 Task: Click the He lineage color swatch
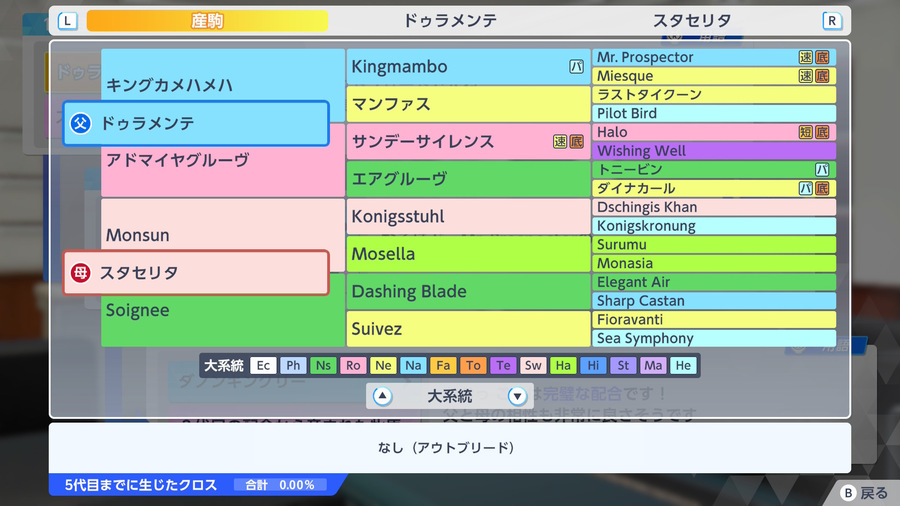pyautogui.click(x=683, y=365)
